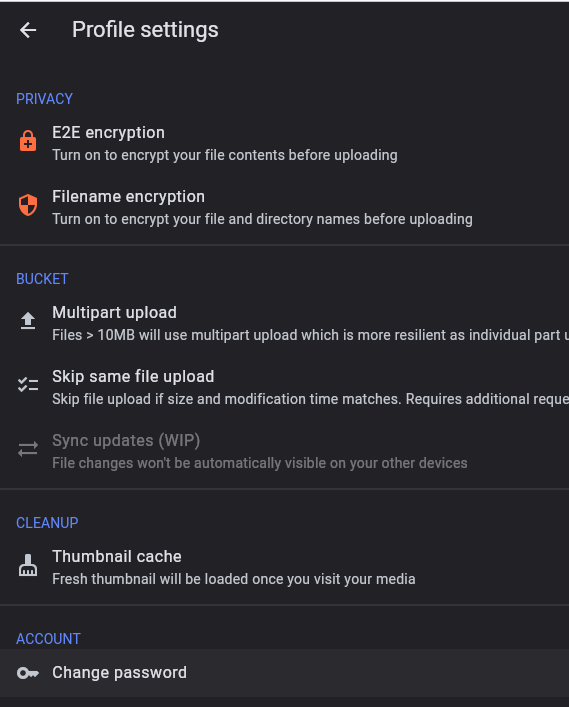Screen dimensions: 569x707
Task: Click the key icon beside Change password
Action: [28, 673]
